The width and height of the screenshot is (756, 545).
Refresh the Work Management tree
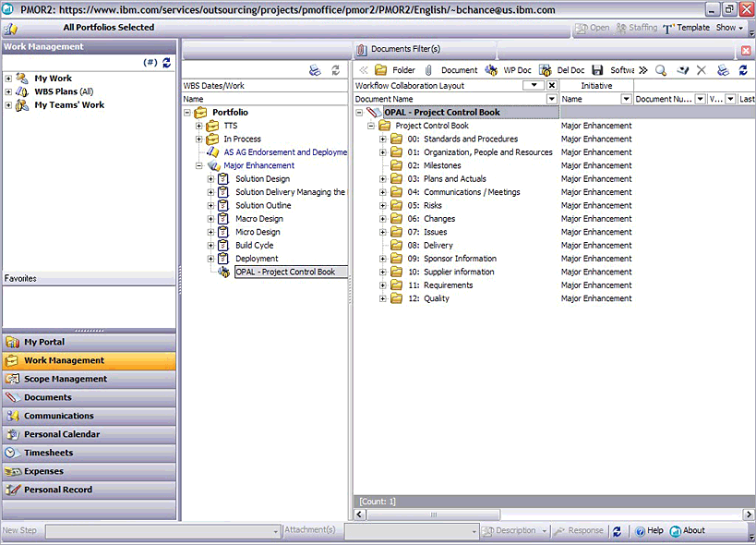pos(167,62)
